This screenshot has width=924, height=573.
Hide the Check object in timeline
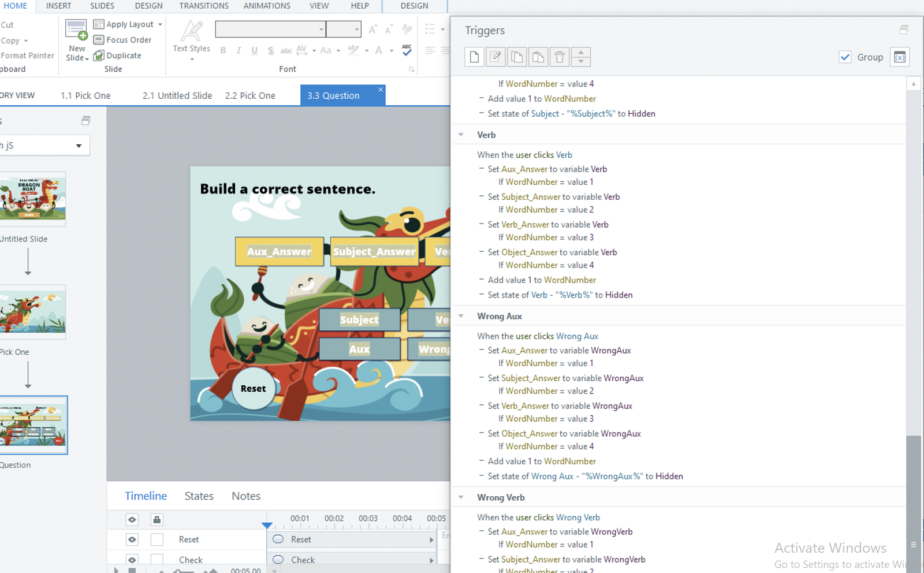pyautogui.click(x=132, y=560)
